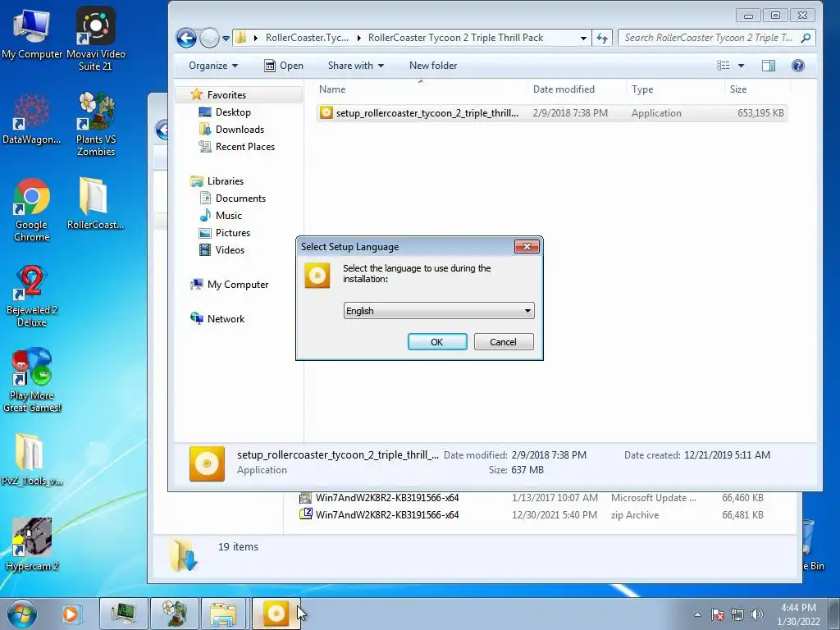The image size is (840, 630).
Task: Click RollerCoaster.Tyc... breadcrumb in address bar
Action: pyautogui.click(x=307, y=38)
